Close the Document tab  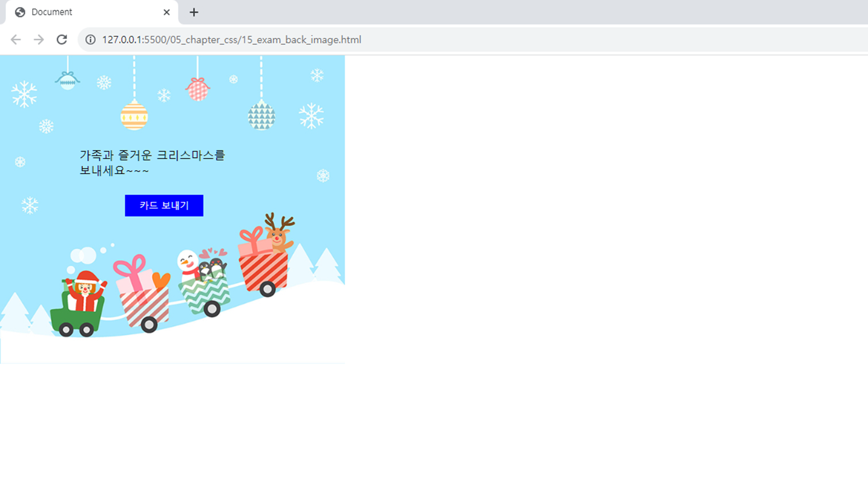(166, 12)
